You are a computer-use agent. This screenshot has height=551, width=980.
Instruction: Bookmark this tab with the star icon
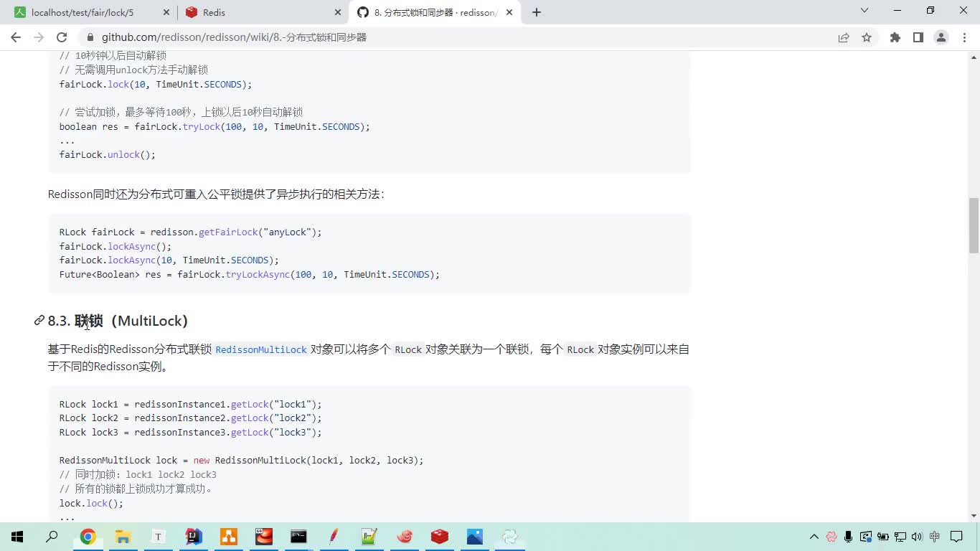click(x=867, y=37)
